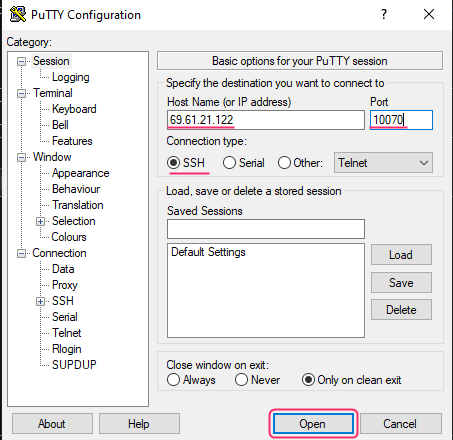Collapse the Connection category node
453x440 pixels.
21,253
